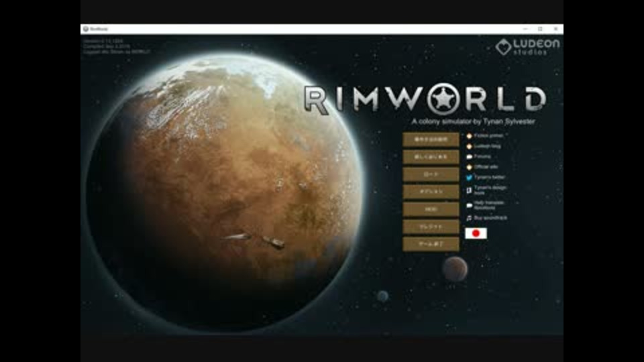
Task: Close the RimWorld window
Action: point(555,29)
